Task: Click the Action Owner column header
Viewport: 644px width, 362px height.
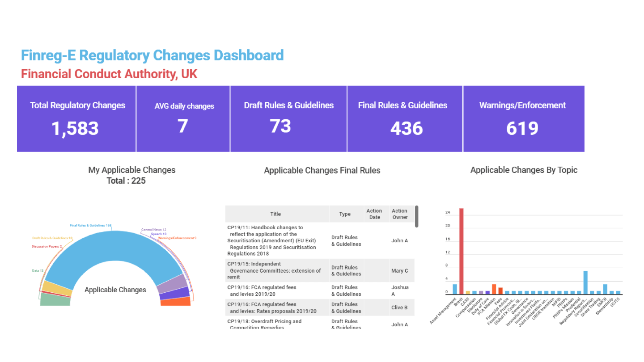Action: click(399, 214)
